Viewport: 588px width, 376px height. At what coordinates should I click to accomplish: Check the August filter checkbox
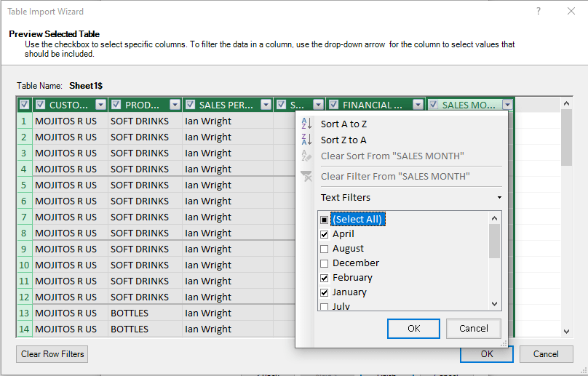pyautogui.click(x=325, y=249)
